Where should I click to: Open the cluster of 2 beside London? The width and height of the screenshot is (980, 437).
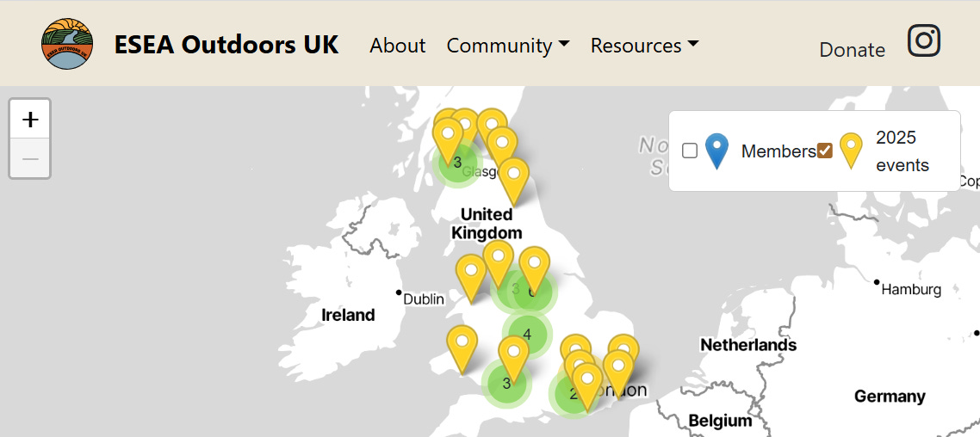(572, 394)
